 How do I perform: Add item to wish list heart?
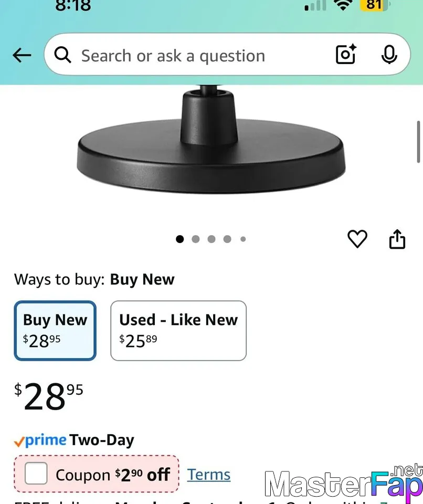click(357, 239)
